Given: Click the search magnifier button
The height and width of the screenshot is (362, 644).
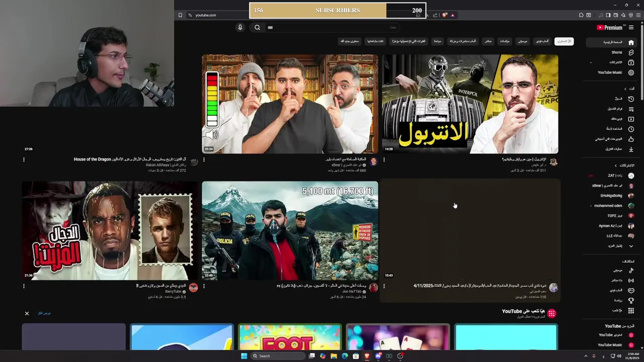Looking at the screenshot, I should point(257,28).
